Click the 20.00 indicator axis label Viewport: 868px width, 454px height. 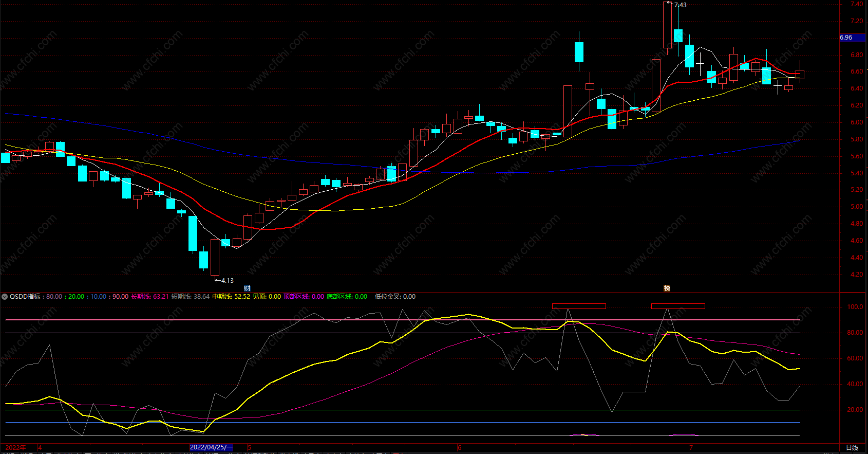(855, 410)
